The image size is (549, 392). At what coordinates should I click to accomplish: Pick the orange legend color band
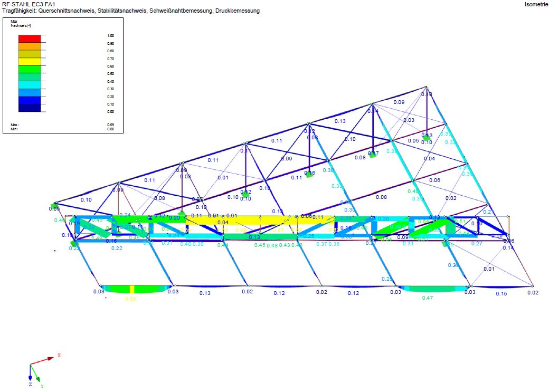(30, 46)
